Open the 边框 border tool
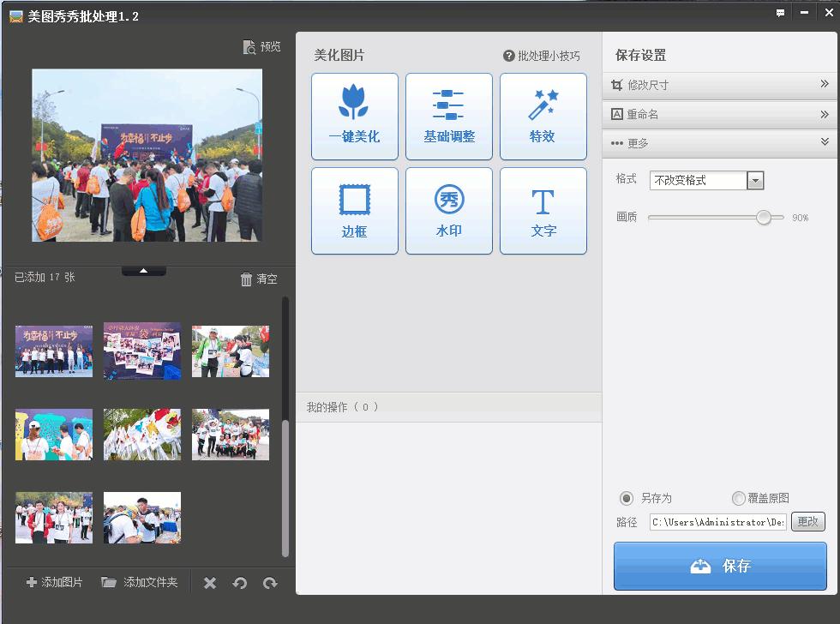This screenshot has height=624, width=840. pos(354,211)
